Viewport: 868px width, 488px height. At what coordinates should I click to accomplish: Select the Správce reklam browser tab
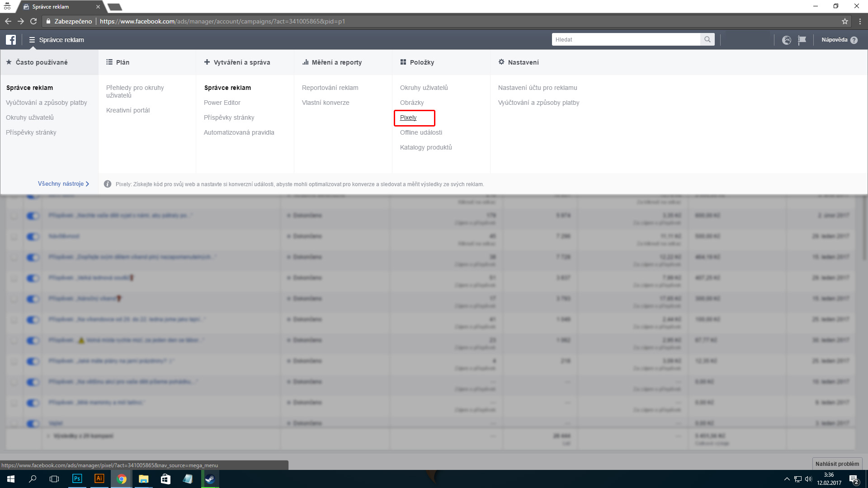click(x=61, y=7)
